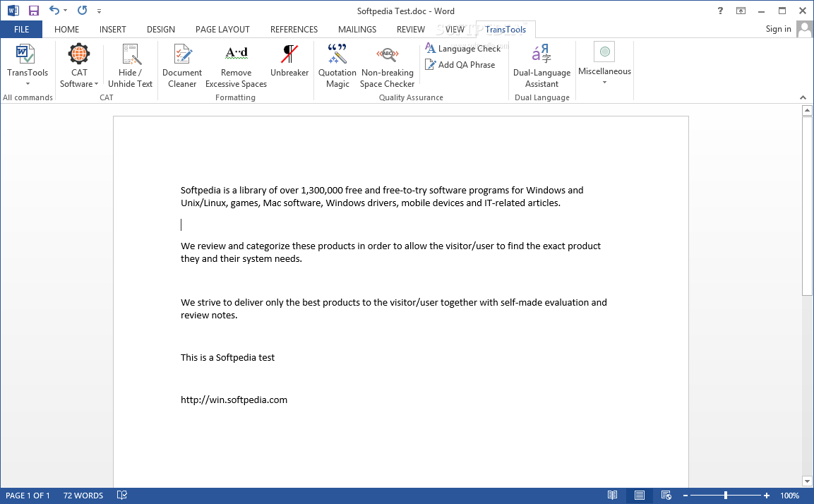Switch to the INSERT tab
814x504 pixels.
click(x=113, y=30)
